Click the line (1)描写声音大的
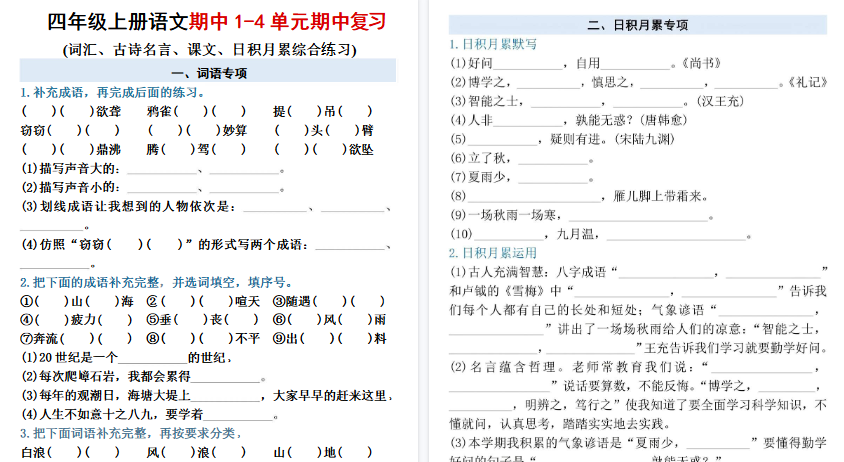This screenshot has width=844, height=462. [153, 169]
